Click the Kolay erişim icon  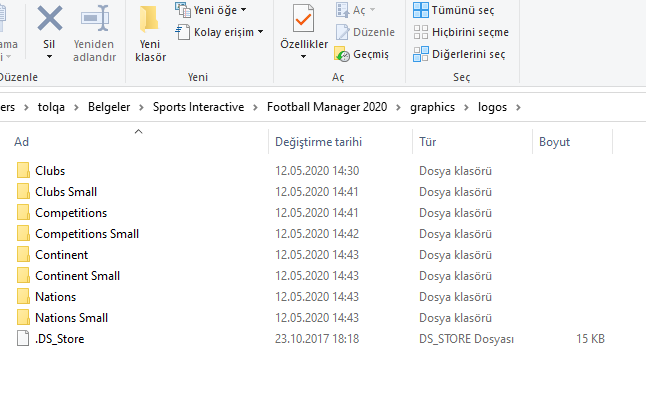[183, 32]
